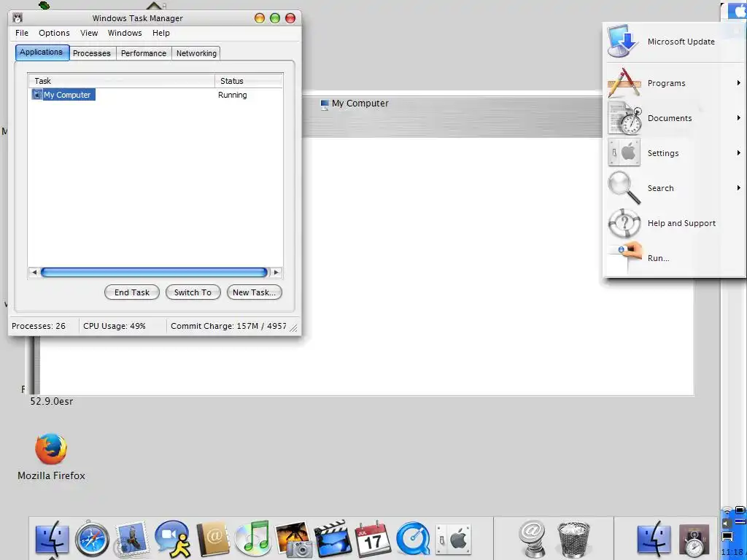This screenshot has width=747, height=560.
Task: Open iCal calendar icon showing 17
Action: [x=373, y=539]
